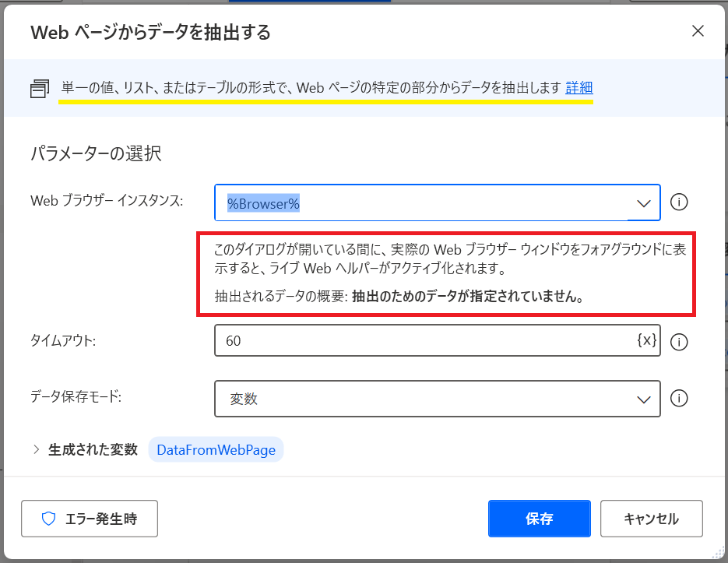Click chevron arrow of データ保存モード dropdown
728x563 pixels.
(644, 399)
